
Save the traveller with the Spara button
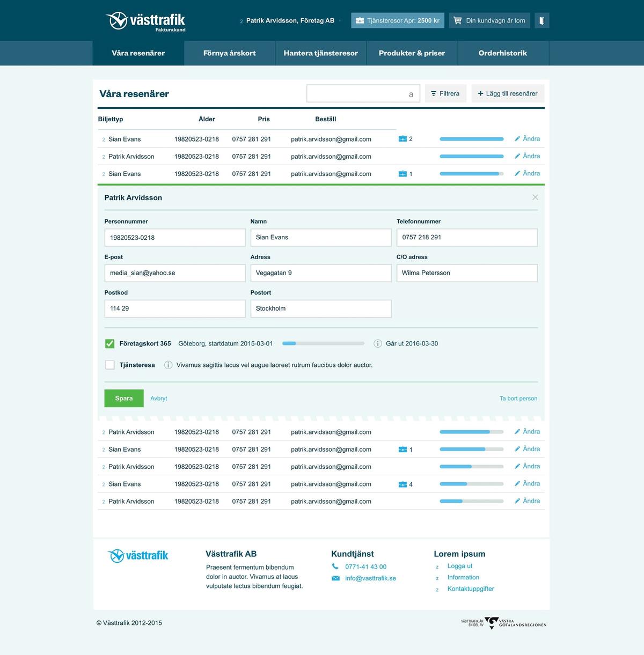(x=124, y=398)
